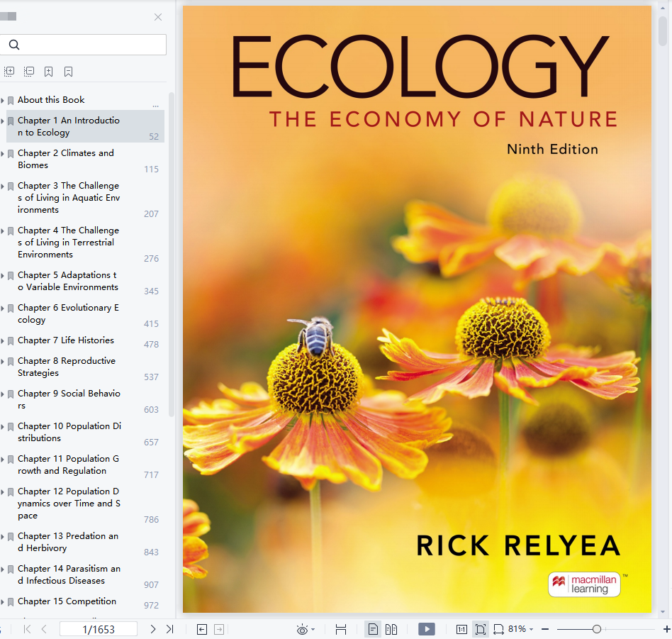Collapse all bookmarks in the panel
672x639 pixels.
click(29, 72)
